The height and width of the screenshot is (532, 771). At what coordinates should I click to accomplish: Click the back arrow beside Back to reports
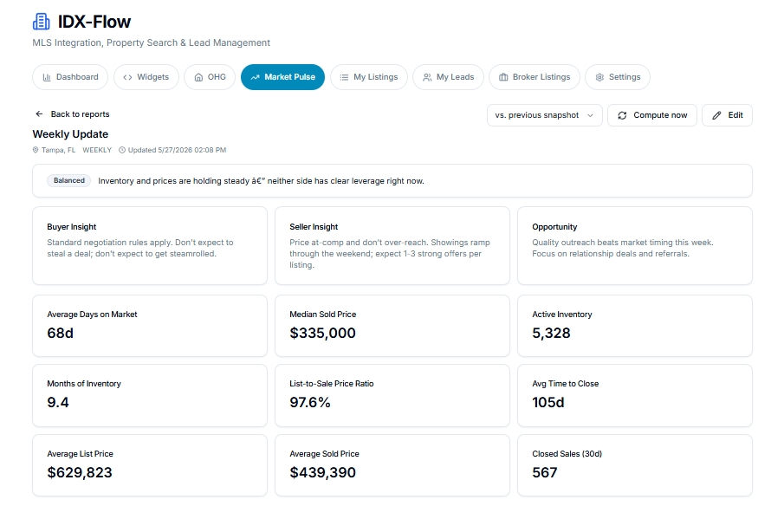[x=39, y=114]
